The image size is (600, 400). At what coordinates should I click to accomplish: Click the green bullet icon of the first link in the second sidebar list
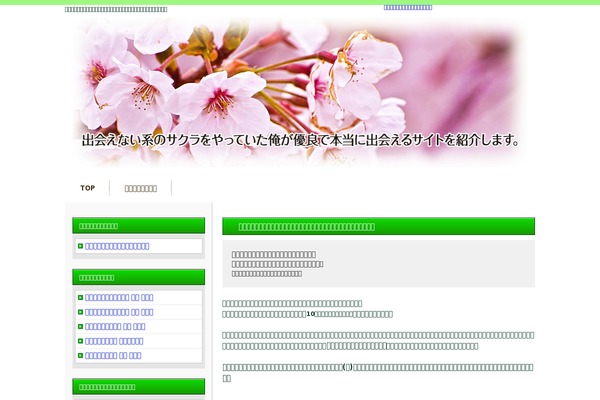[80, 298]
